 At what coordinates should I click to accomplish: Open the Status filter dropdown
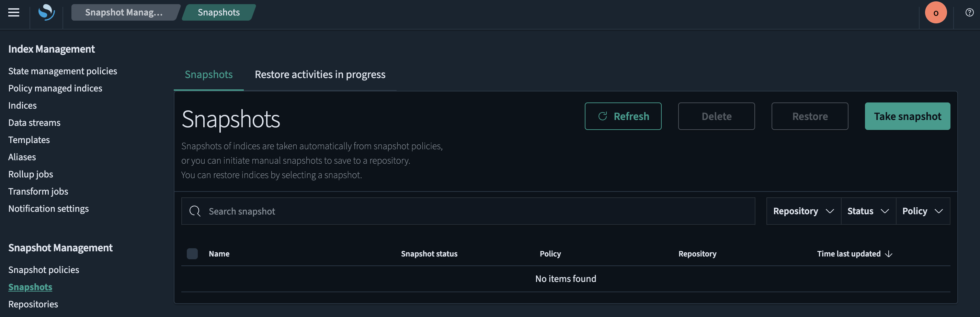(x=868, y=211)
